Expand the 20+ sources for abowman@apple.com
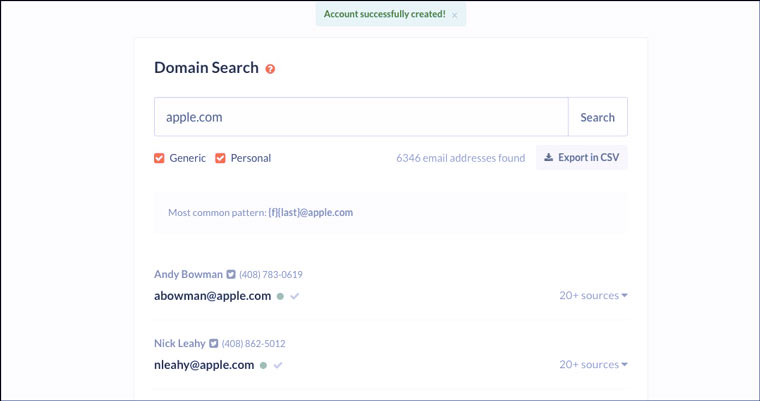The image size is (760, 401). tap(593, 295)
